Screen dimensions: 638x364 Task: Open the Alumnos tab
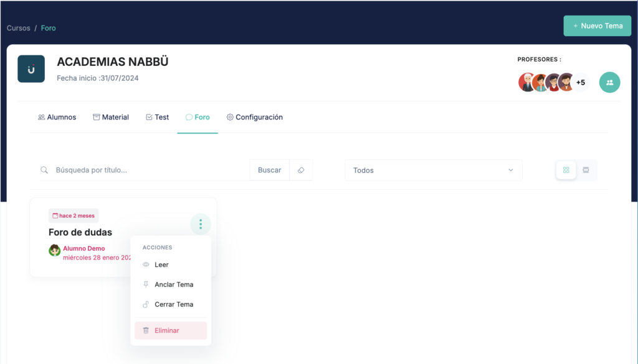click(57, 117)
